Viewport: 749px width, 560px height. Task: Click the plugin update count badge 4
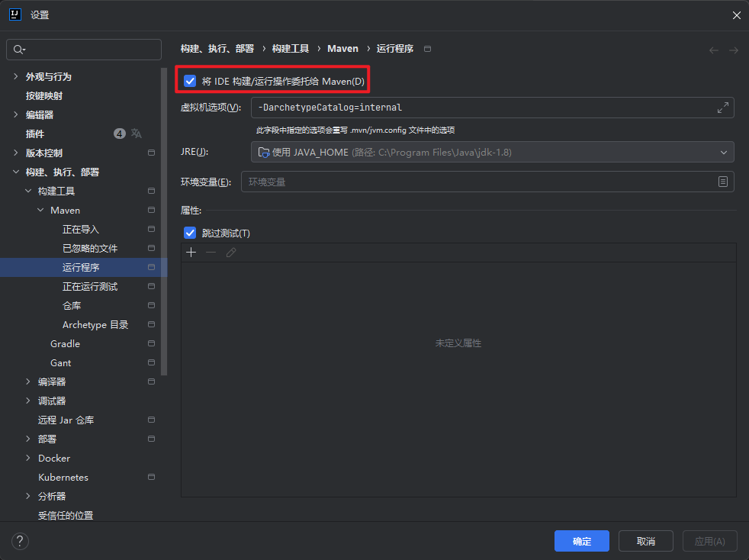[x=120, y=134]
